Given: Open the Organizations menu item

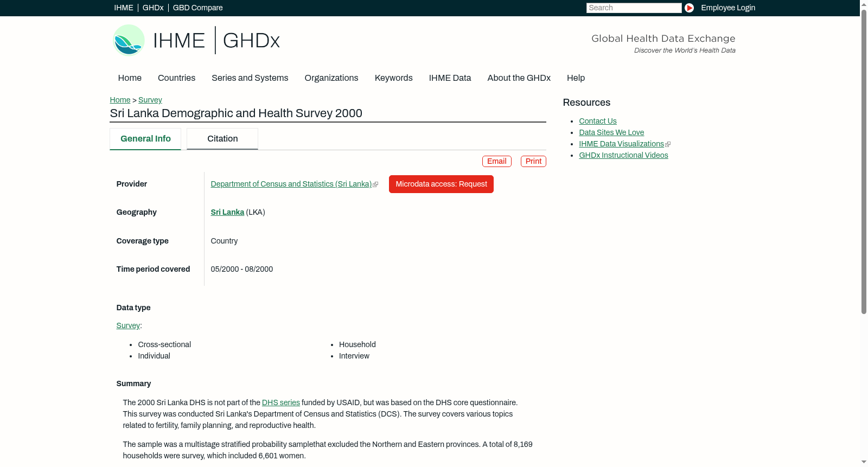Looking at the screenshot, I should [x=331, y=78].
